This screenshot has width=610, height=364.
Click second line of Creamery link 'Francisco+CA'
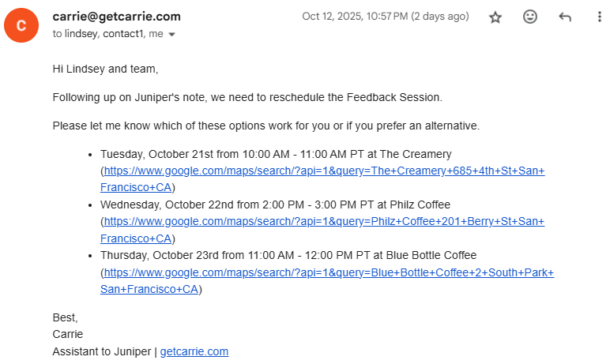136,188
